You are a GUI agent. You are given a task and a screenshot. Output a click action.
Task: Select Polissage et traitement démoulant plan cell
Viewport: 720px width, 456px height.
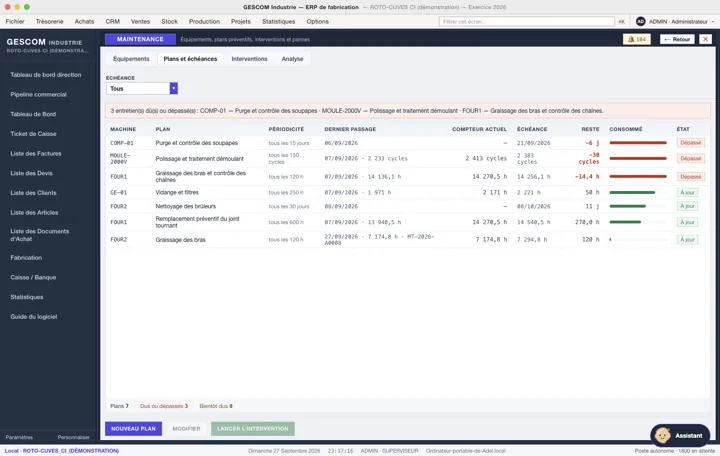tap(200, 158)
